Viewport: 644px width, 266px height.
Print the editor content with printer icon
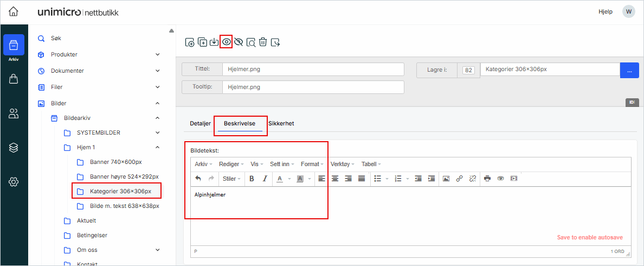(x=487, y=179)
